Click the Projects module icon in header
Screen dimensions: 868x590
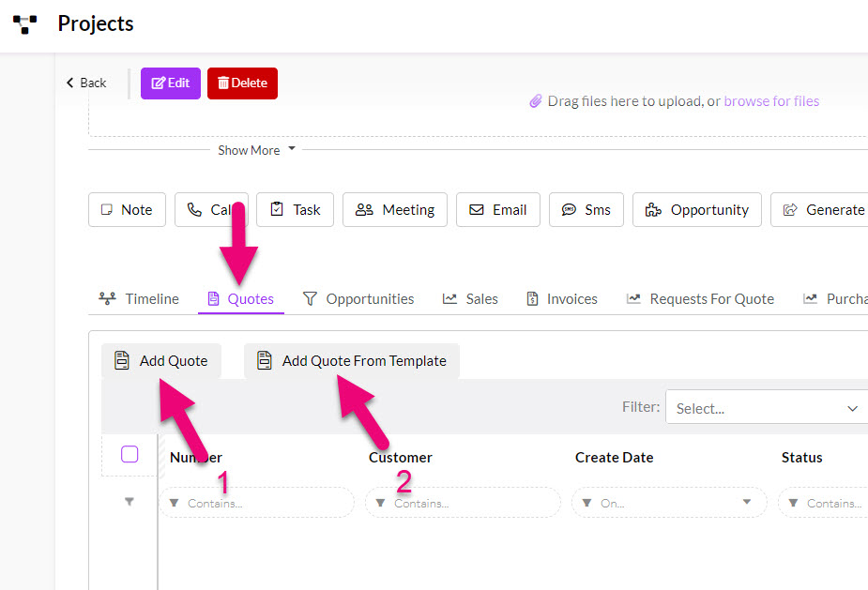point(25,24)
